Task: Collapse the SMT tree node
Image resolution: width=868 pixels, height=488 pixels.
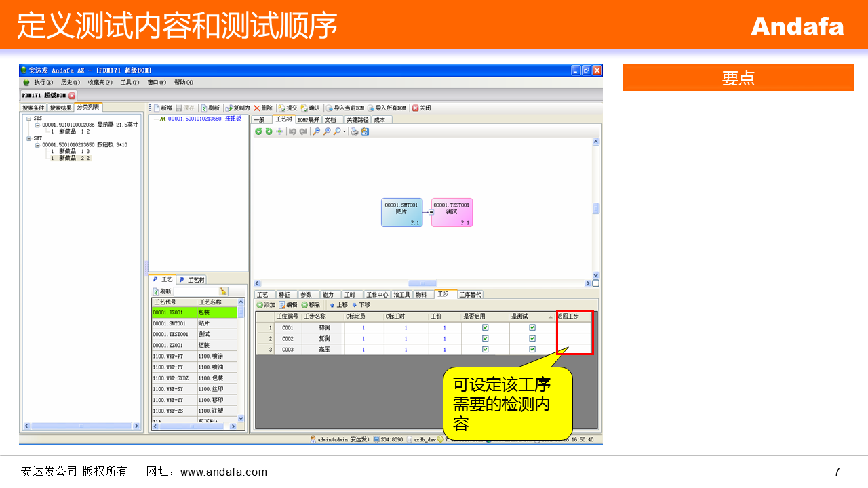Action: (29, 138)
